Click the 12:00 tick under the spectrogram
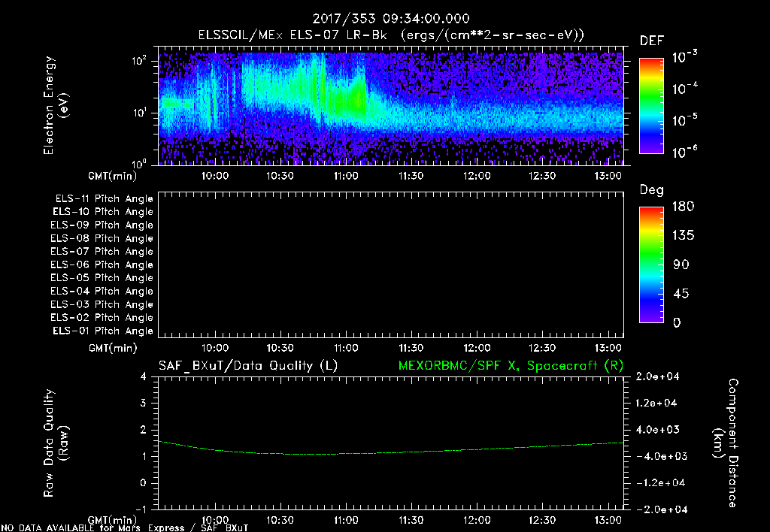Image resolution: width=770 pixels, height=532 pixels. [x=477, y=176]
